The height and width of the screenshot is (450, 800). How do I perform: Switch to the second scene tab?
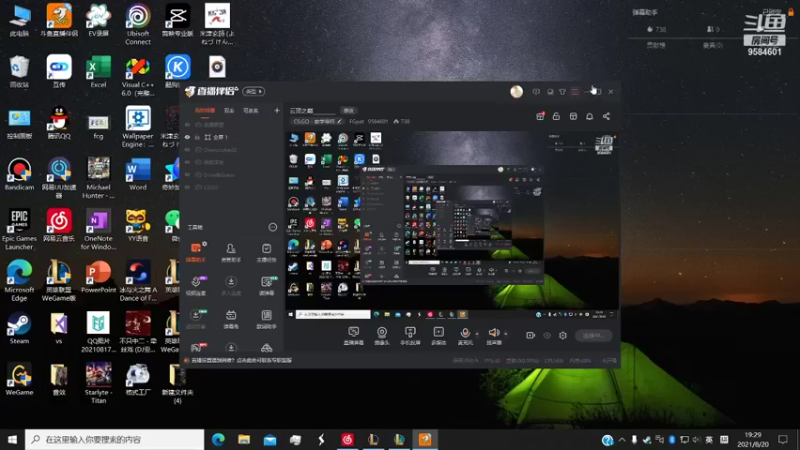point(229,111)
